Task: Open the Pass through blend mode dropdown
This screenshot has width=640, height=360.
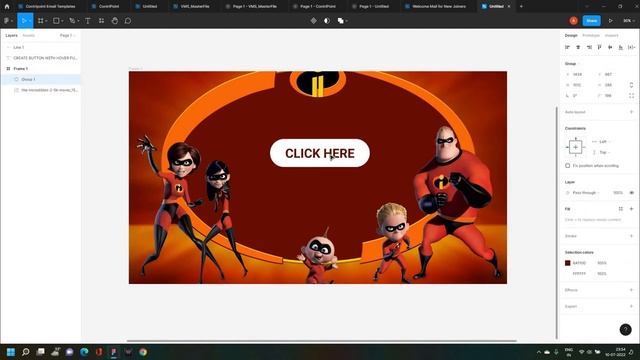Action: pyautogui.click(x=586, y=193)
